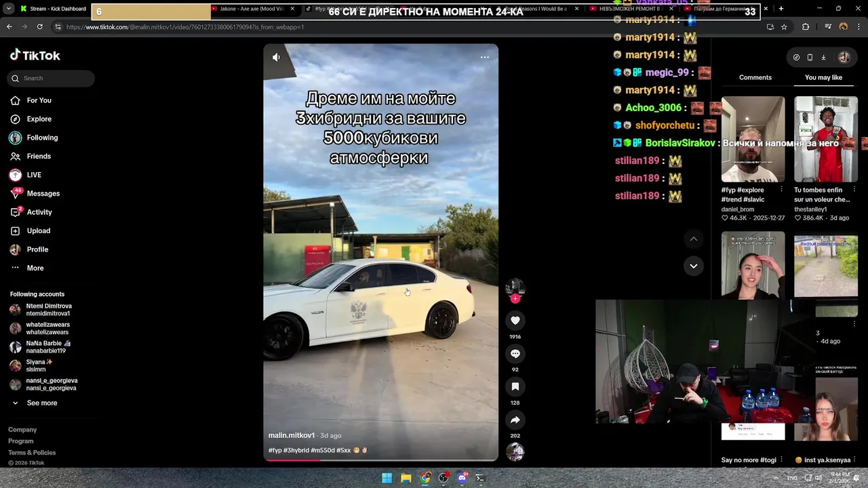Share the video with the arrow icon
This screenshot has width=868, height=488.
point(515,420)
